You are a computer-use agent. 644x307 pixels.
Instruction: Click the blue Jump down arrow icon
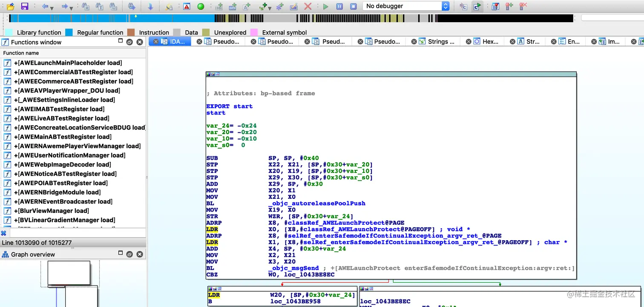[x=150, y=6]
